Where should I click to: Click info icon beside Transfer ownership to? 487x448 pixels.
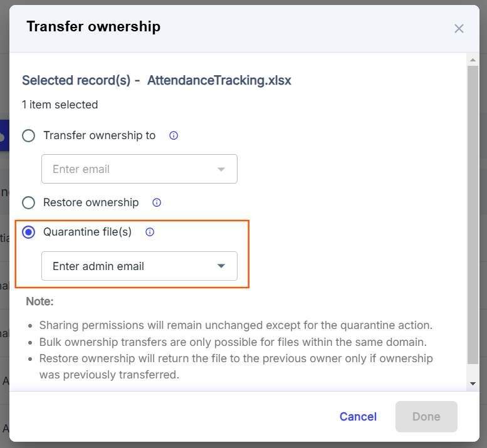coord(174,136)
